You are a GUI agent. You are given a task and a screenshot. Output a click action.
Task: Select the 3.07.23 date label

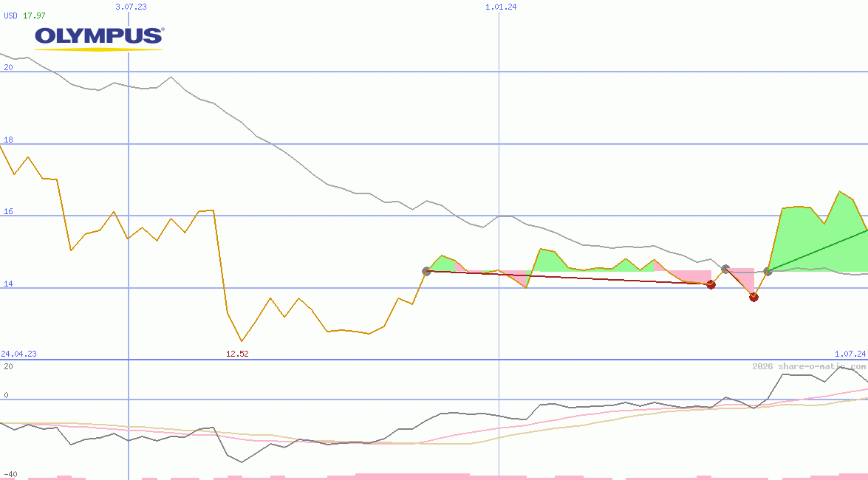131,7
